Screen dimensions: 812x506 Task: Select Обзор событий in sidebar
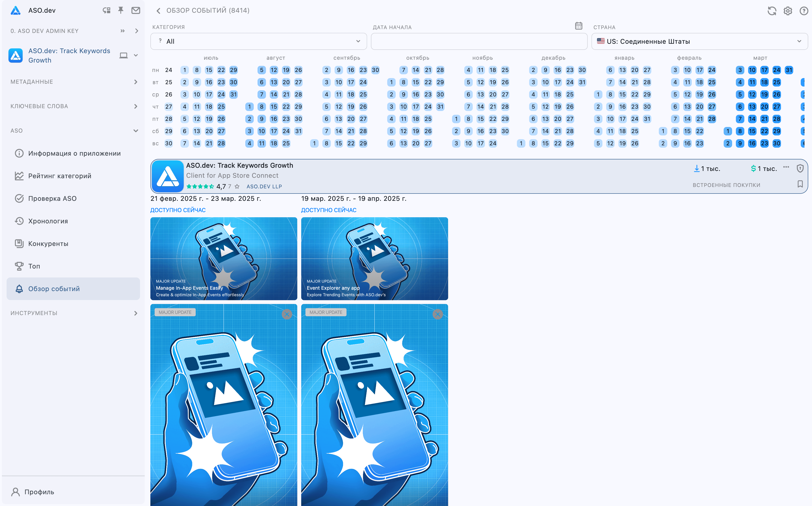pyautogui.click(x=73, y=289)
